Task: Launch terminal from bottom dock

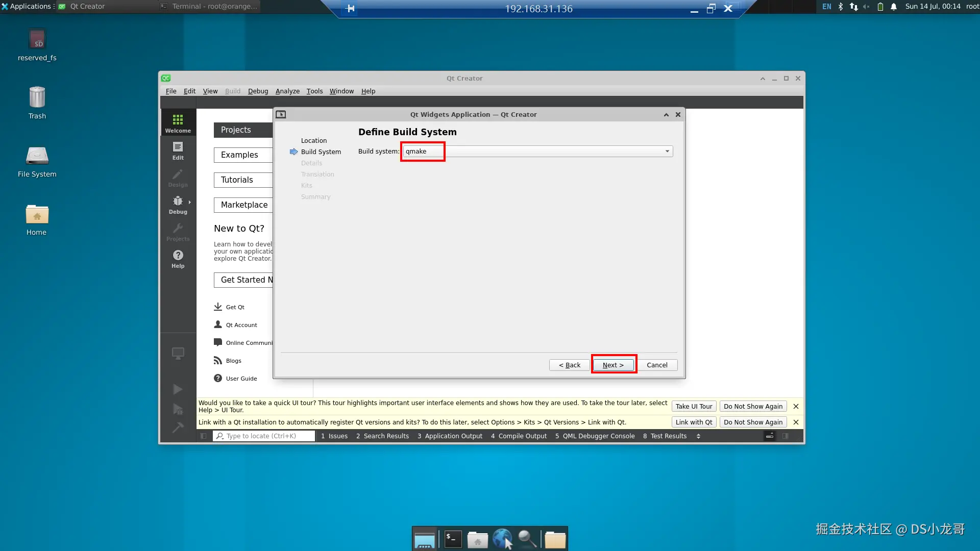Action: (453, 539)
